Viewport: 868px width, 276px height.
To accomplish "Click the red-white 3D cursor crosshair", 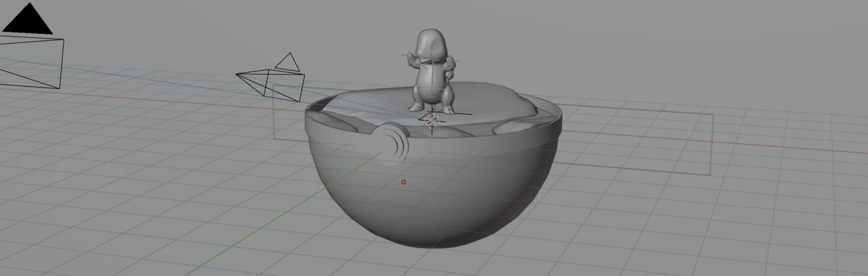I will click(432, 121).
